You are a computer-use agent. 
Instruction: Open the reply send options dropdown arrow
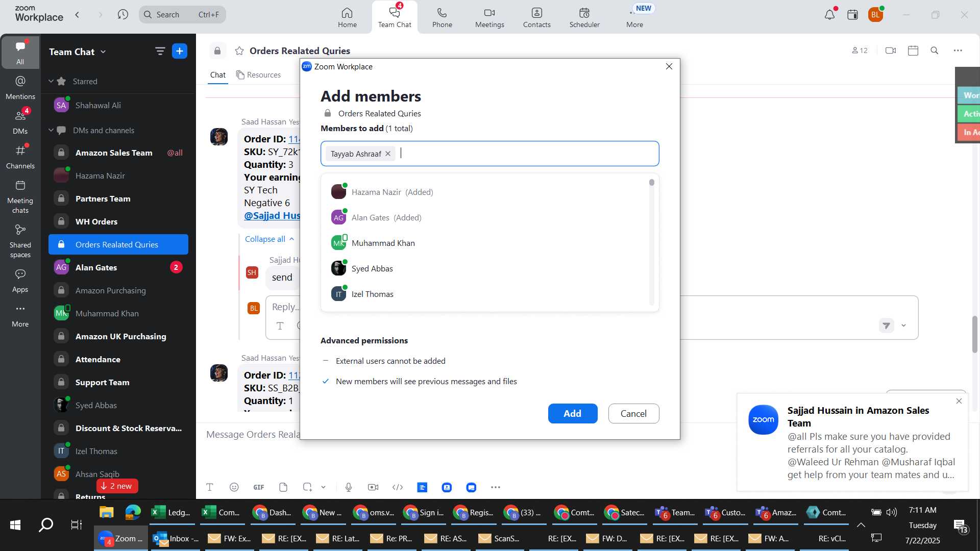pos(903,325)
